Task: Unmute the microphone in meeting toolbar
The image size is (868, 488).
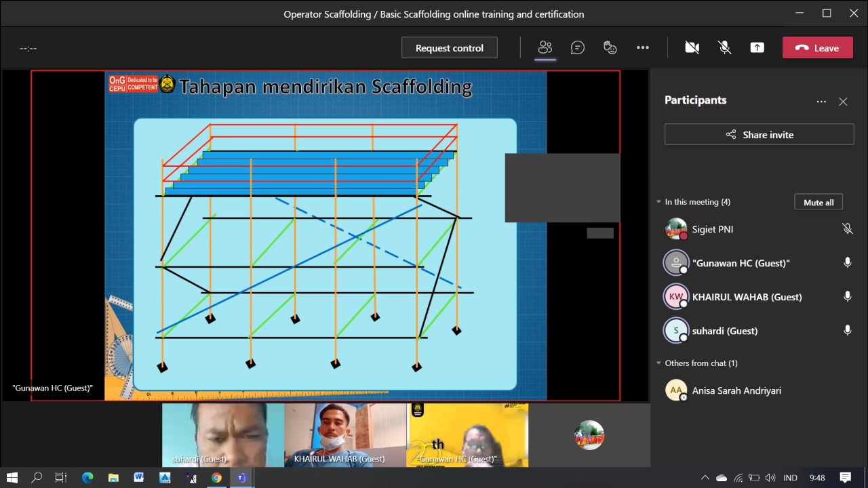Action: 724,47
